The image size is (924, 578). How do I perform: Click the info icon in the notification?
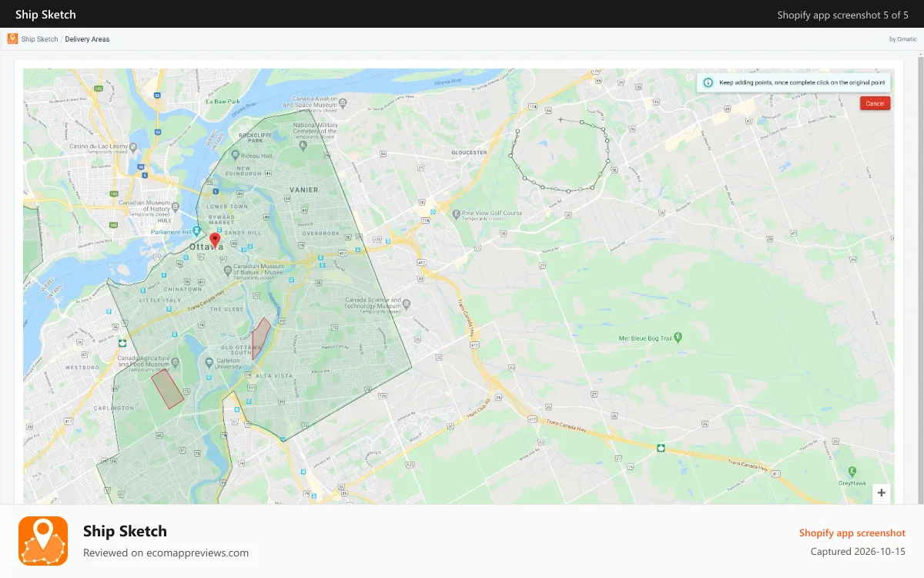[708, 82]
